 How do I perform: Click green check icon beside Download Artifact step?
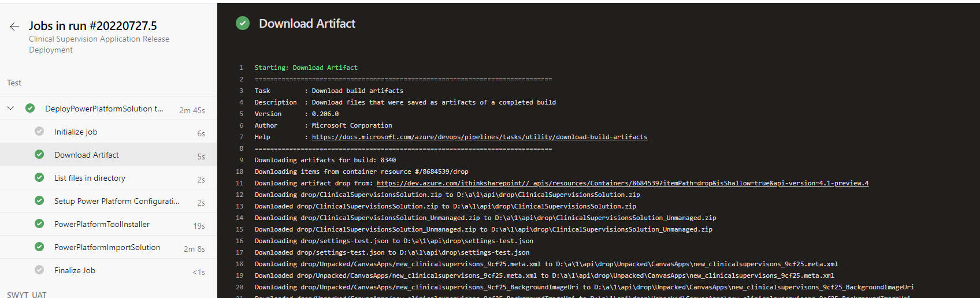(x=39, y=155)
